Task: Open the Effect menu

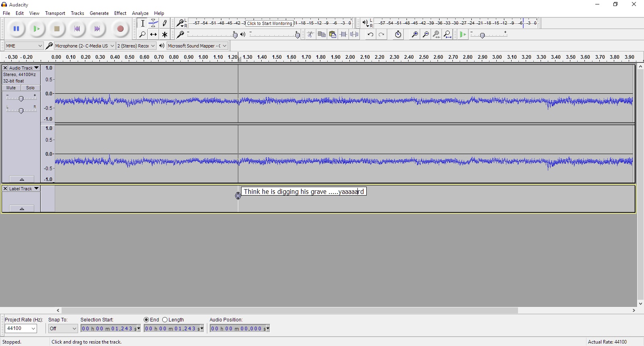Action: click(x=120, y=13)
